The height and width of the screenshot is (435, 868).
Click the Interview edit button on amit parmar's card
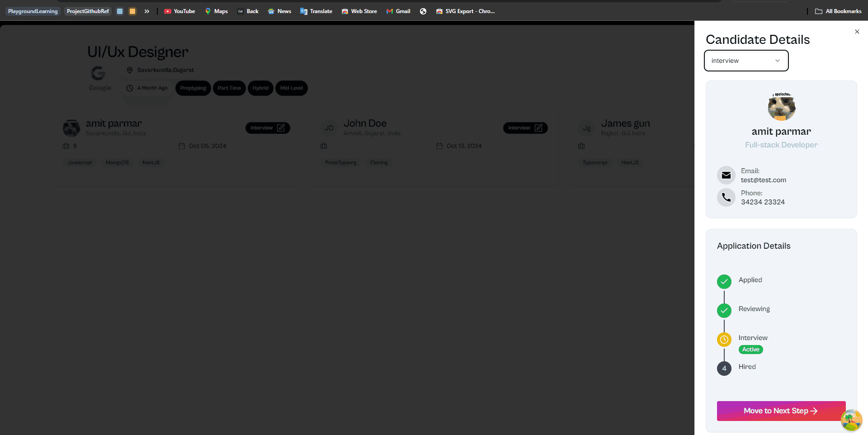coord(268,128)
